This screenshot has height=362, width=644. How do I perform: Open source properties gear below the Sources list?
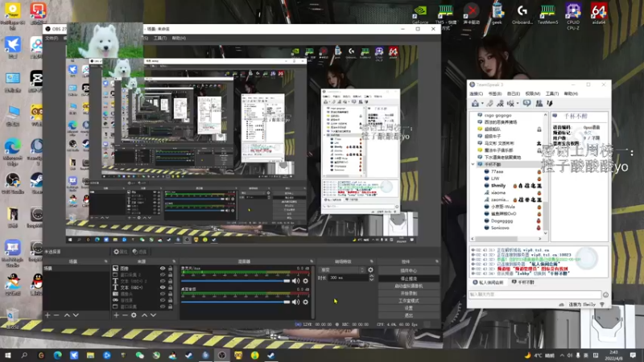tap(134, 315)
